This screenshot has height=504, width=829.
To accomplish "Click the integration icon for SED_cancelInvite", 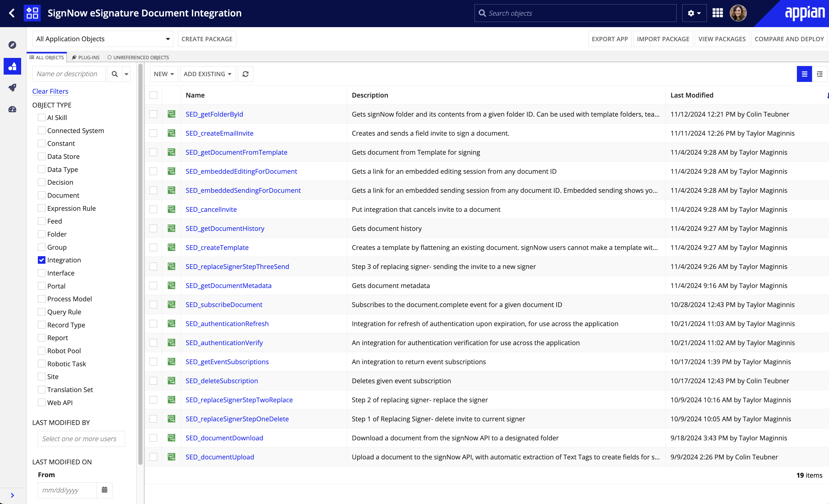I will pyautogui.click(x=171, y=209).
